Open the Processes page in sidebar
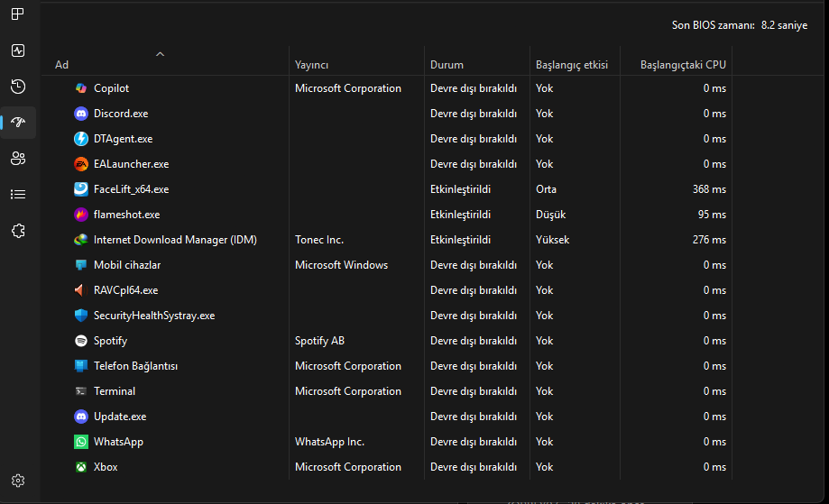The height and width of the screenshot is (504, 829). click(x=17, y=14)
